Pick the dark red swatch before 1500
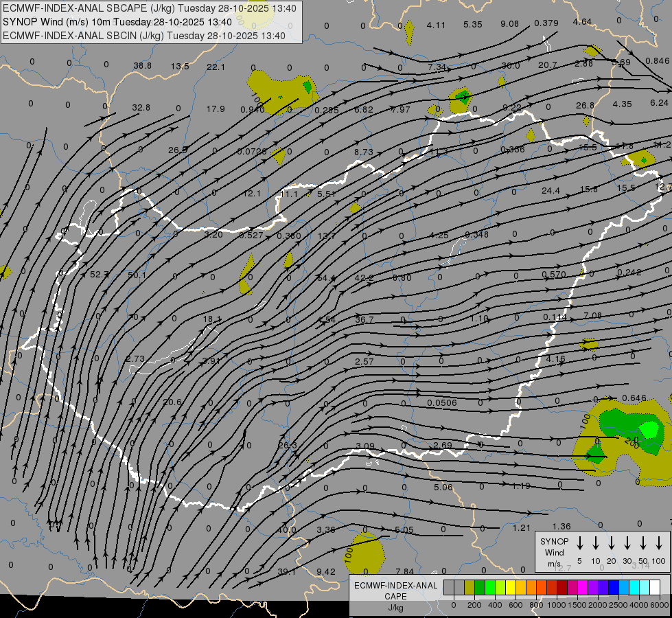 coord(562,588)
